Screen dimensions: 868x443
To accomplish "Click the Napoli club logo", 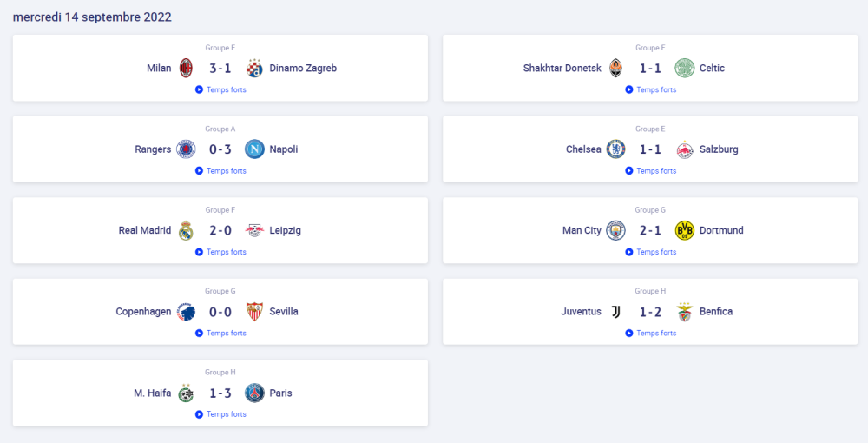I will click(254, 149).
